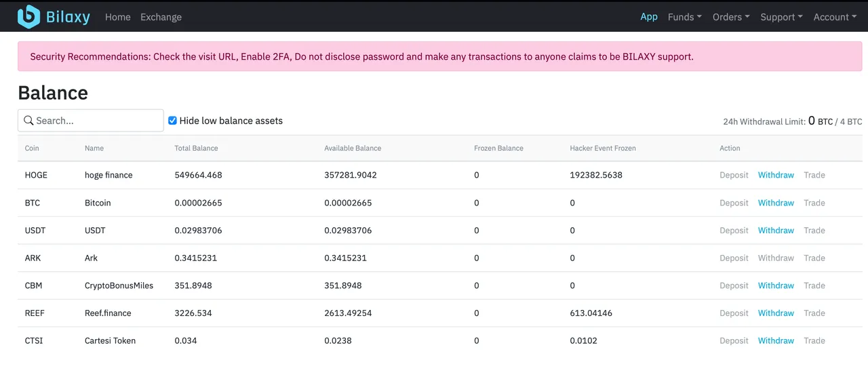The width and height of the screenshot is (868, 375).
Task: Expand the Account dropdown
Action: tap(835, 17)
